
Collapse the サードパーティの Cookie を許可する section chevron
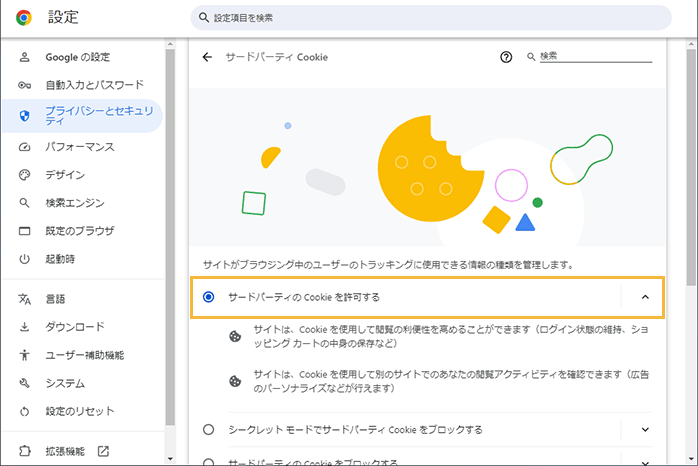point(645,297)
